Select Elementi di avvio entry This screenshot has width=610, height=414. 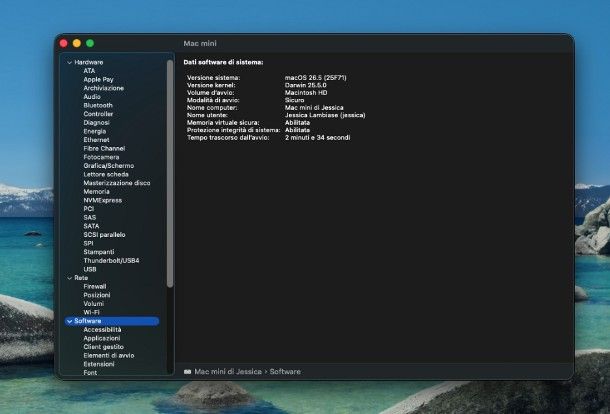tap(109, 355)
